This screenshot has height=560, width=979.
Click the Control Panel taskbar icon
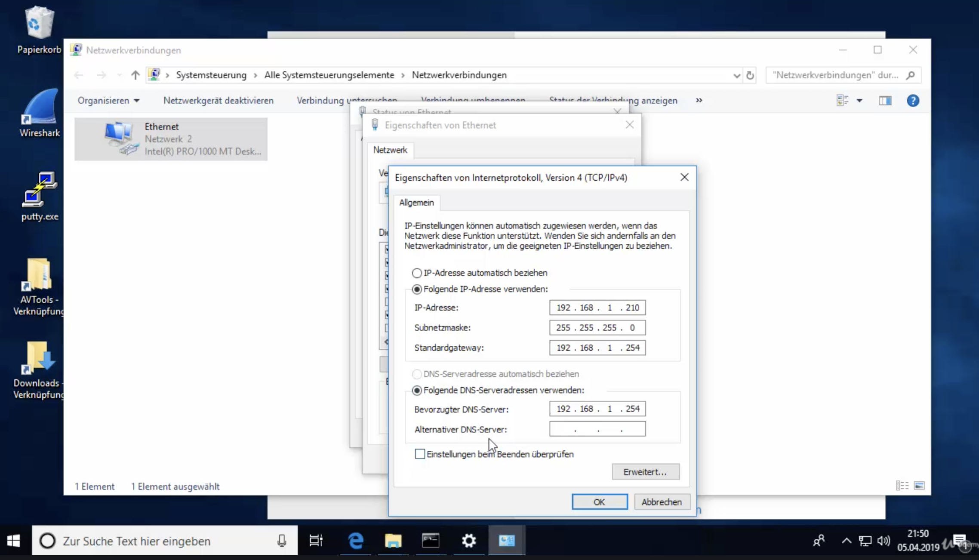coord(507,541)
